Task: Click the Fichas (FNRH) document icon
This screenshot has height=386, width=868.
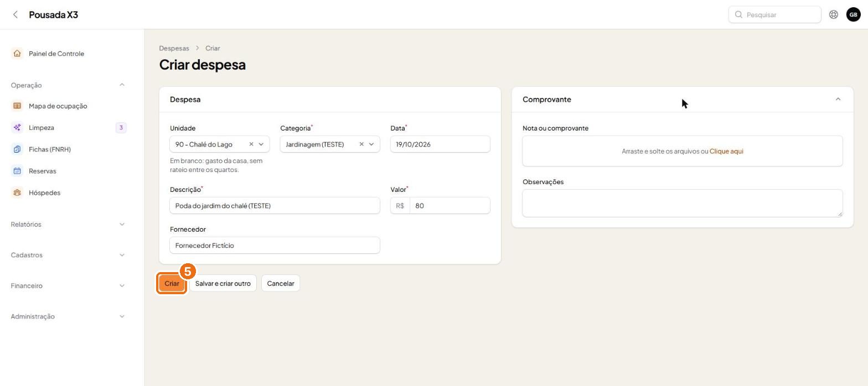Action: tap(17, 149)
